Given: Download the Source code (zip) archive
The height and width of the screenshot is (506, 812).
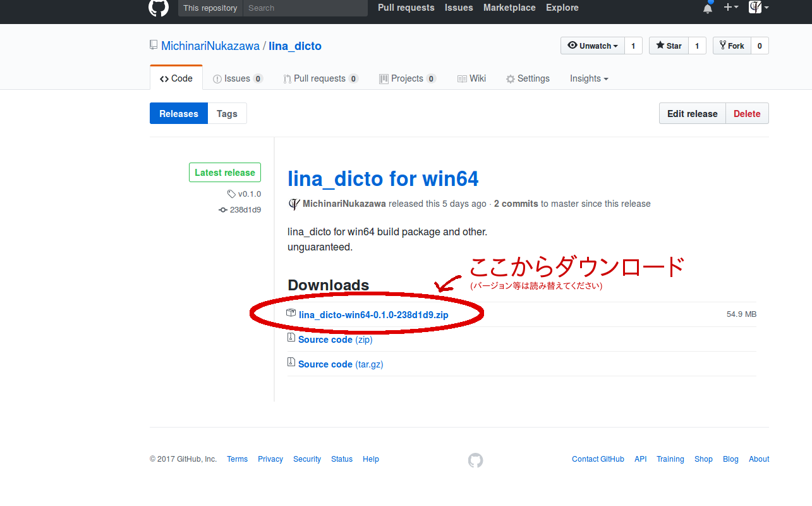Looking at the screenshot, I should [335, 340].
